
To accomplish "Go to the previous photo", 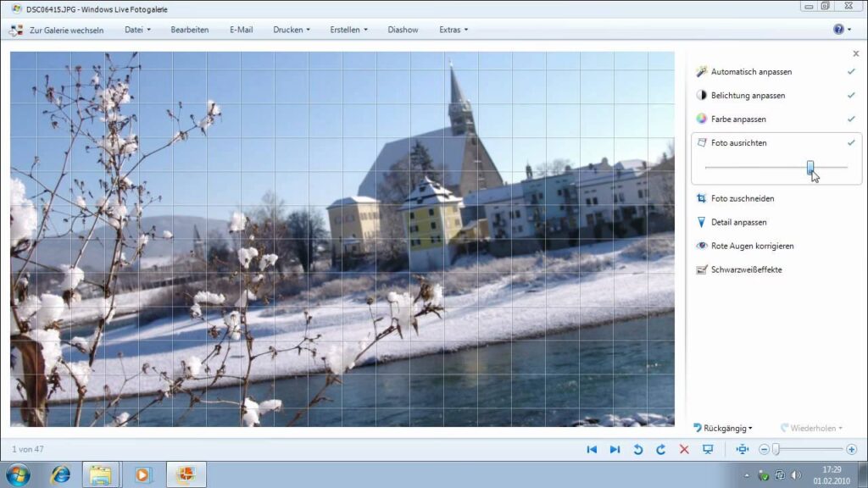I will [592, 450].
